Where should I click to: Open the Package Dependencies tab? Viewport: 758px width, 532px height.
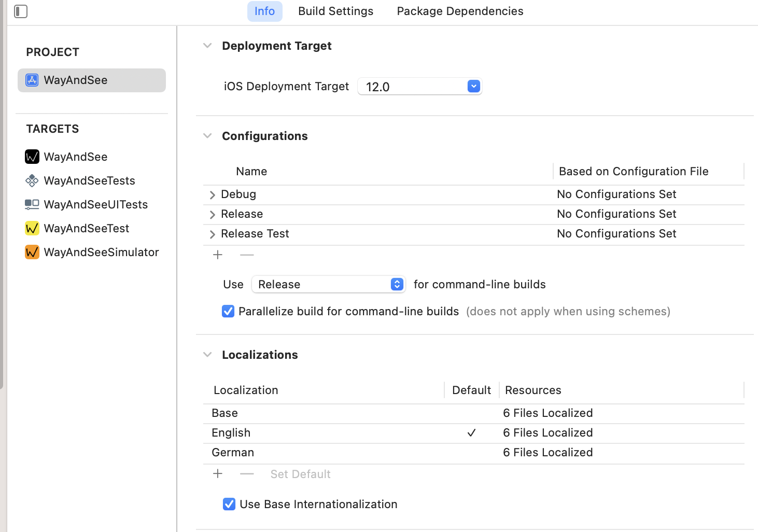point(460,11)
